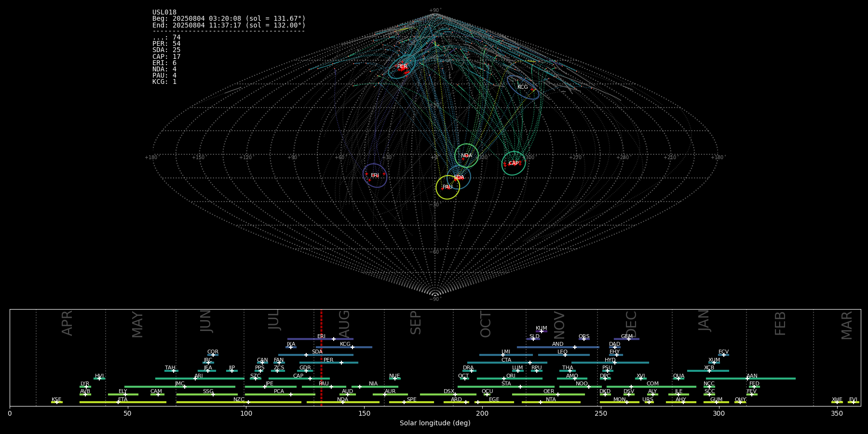This screenshot has width=868, height=434.
Task: Click the HYD shower bar in timeline
Action: (610, 363)
